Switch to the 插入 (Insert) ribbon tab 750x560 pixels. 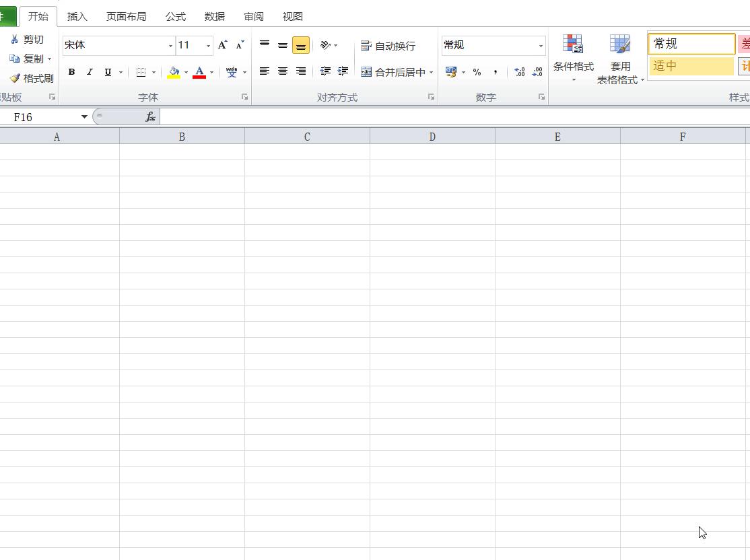pos(77,16)
